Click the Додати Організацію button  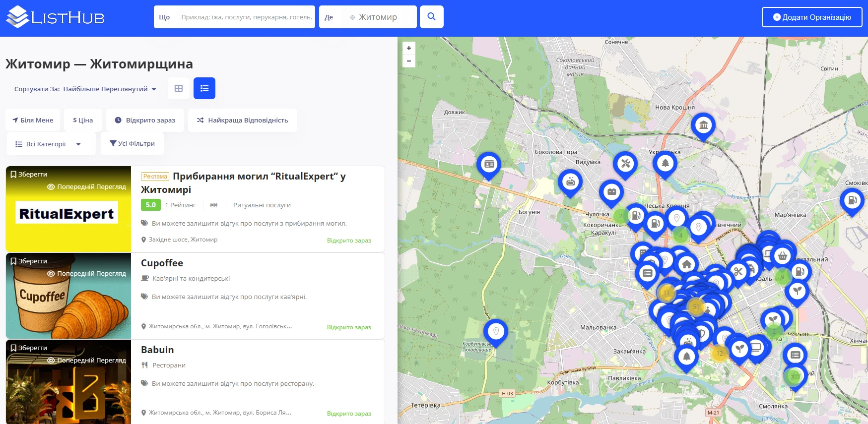[812, 17]
